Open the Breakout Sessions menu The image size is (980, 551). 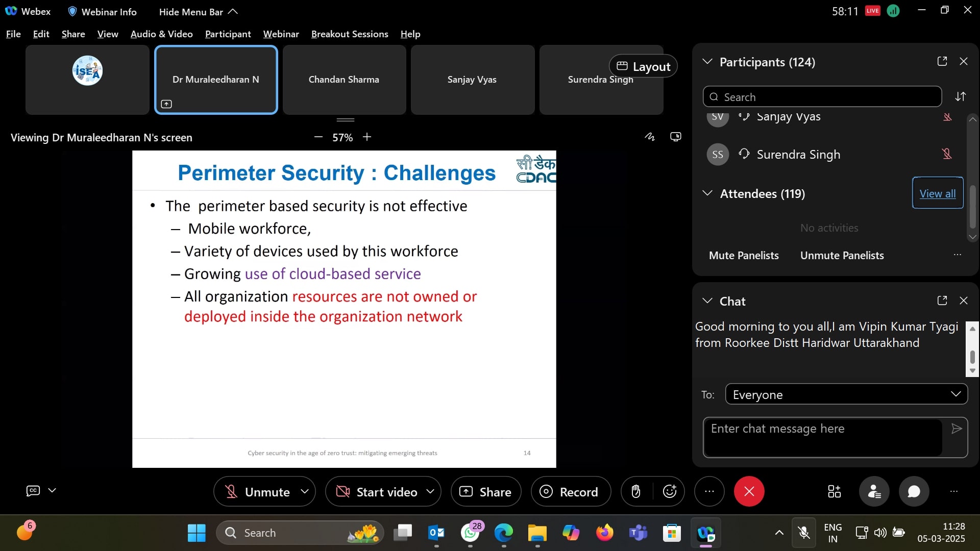(349, 34)
